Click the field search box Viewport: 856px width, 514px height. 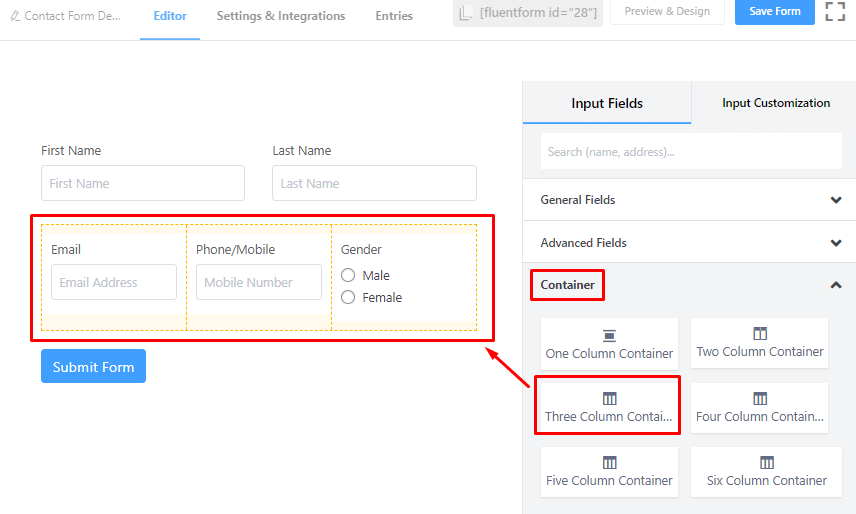(x=691, y=152)
